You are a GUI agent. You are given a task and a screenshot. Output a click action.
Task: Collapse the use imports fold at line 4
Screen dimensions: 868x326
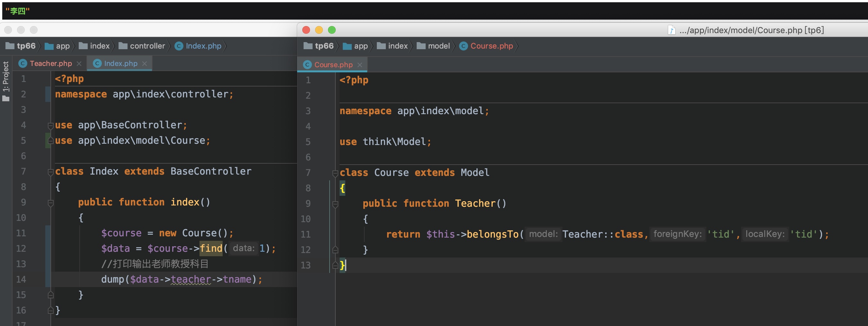coord(50,126)
